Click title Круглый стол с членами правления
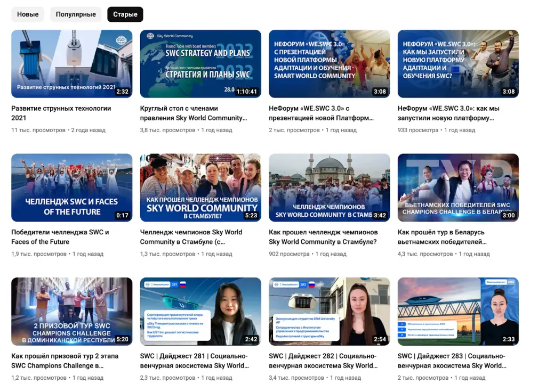This screenshot has height=392, width=546. click(x=194, y=113)
